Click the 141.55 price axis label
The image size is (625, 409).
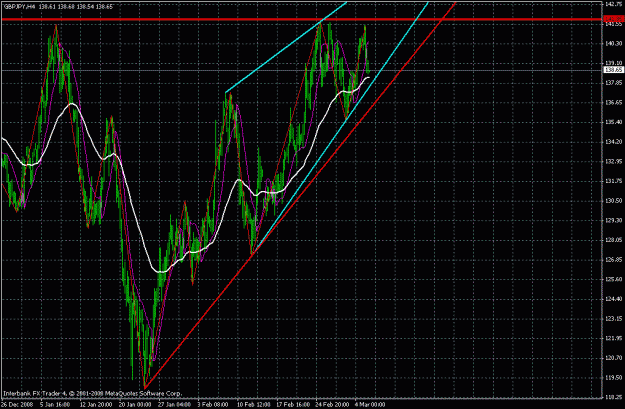[614, 24]
